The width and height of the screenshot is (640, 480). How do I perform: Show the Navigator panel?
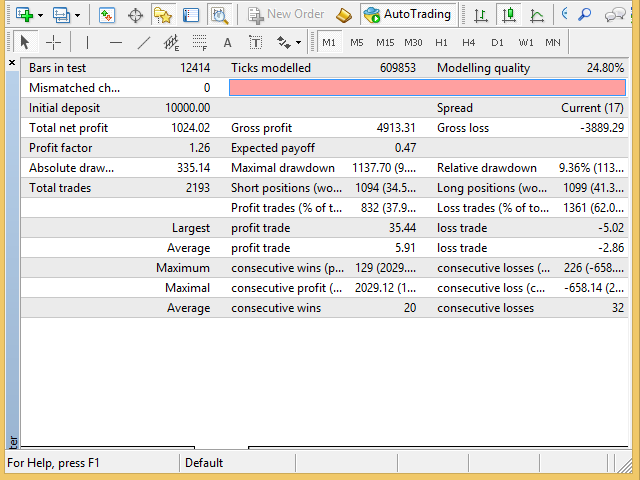[162, 14]
